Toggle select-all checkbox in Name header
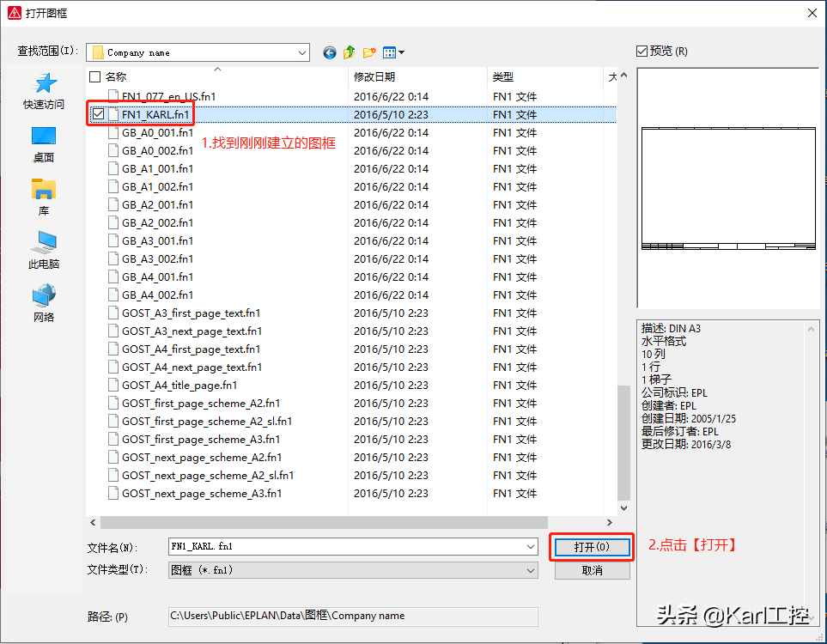Viewport: 827px width, 644px height. [x=95, y=77]
